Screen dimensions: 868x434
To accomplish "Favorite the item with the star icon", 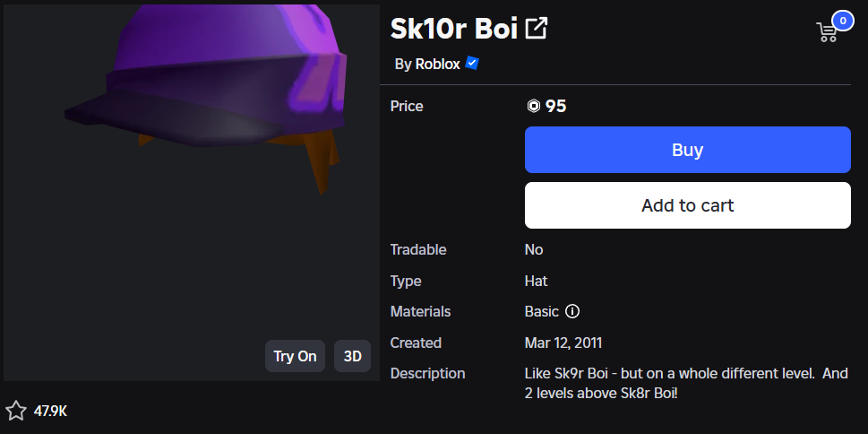I will [16, 411].
